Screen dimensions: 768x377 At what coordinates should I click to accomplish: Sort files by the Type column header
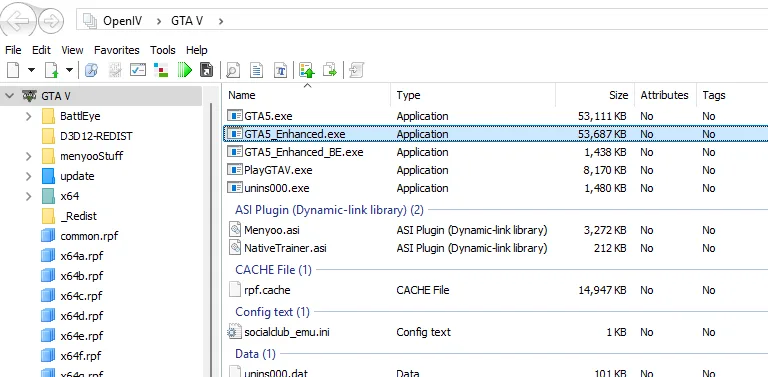pyautogui.click(x=473, y=95)
